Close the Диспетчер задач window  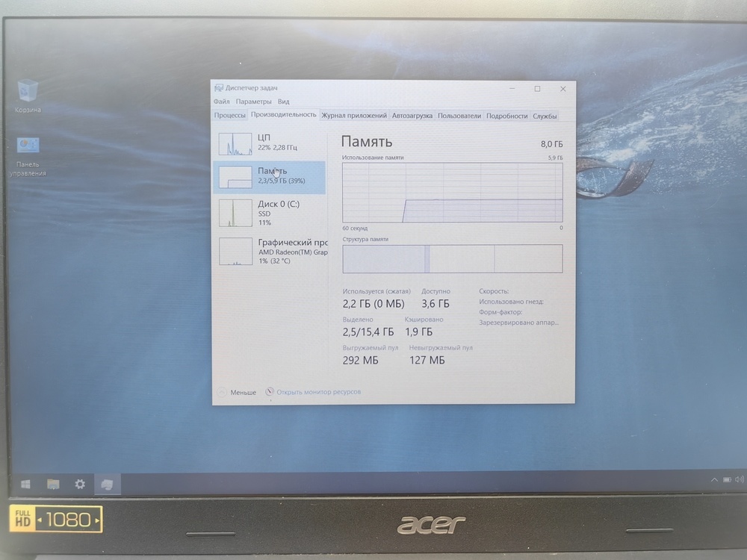(x=563, y=89)
